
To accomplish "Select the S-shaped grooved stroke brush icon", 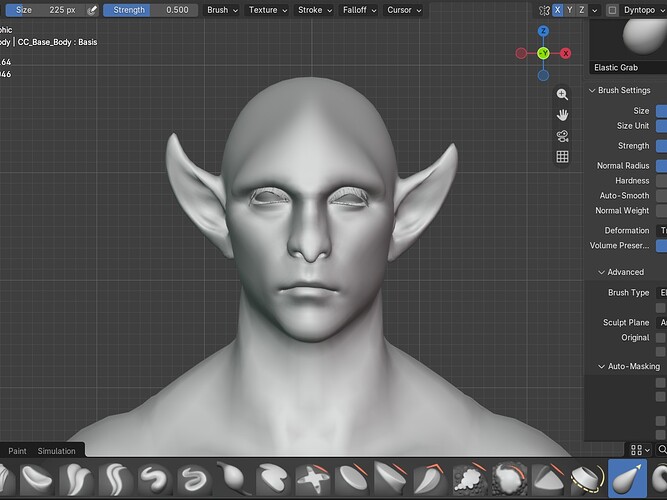I will click(x=194, y=479).
